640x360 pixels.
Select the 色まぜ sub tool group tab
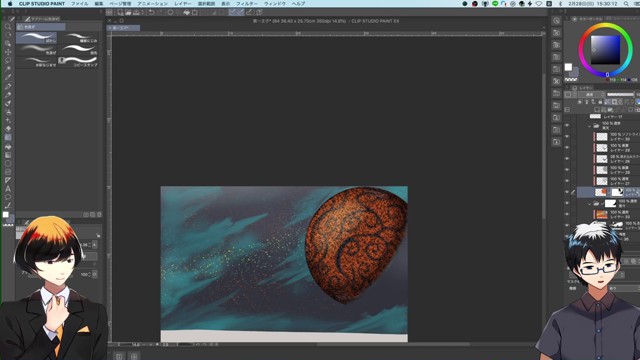coord(40,27)
